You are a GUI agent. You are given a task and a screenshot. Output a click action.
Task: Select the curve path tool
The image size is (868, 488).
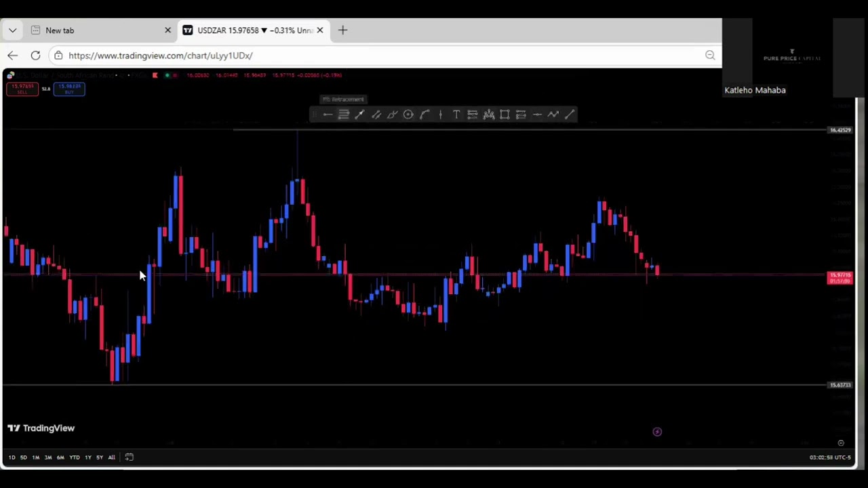425,115
